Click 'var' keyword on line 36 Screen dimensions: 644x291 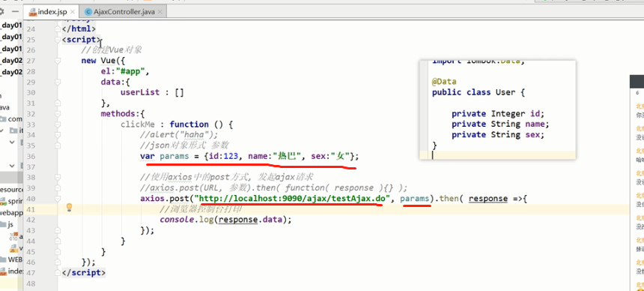click(x=148, y=157)
